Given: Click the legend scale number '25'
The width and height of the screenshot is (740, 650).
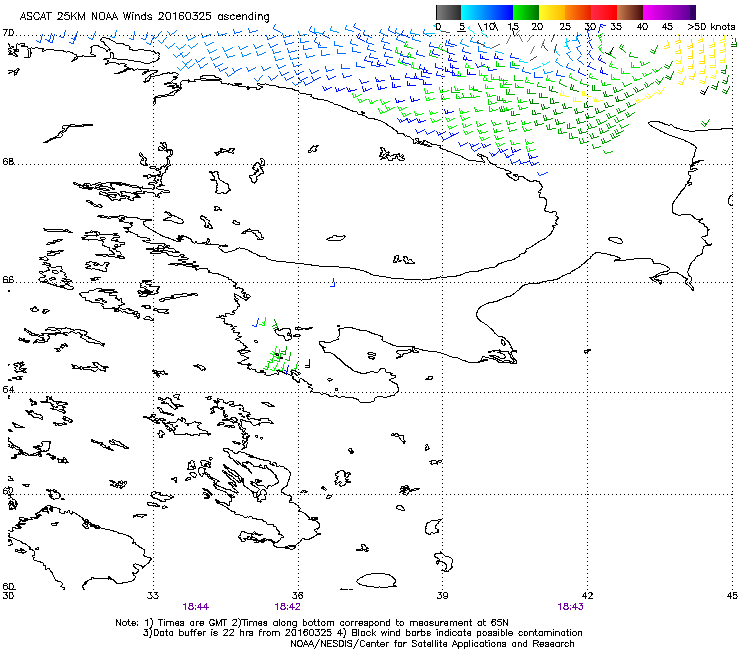Looking at the screenshot, I should point(565,26).
